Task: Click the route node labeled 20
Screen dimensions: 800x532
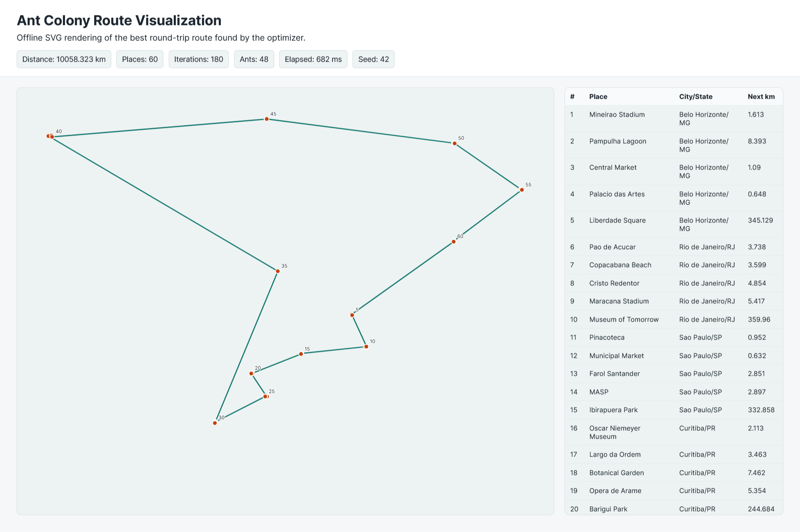Action: click(251, 374)
